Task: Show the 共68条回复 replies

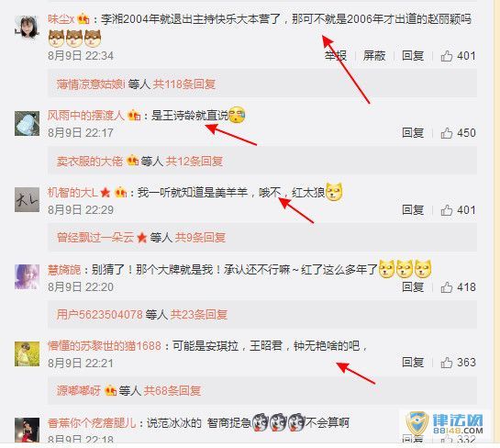Action: pos(172,390)
